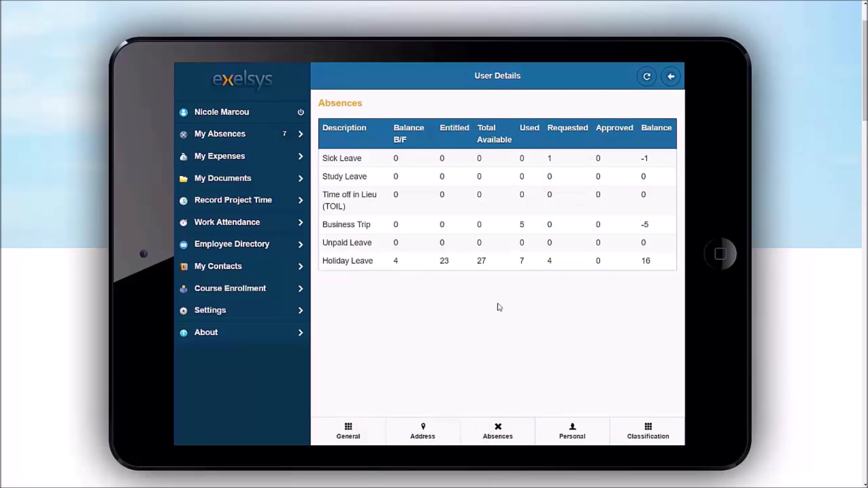Expand the Settings menu chevron
Viewport: 868px width, 488px height.
click(x=301, y=310)
